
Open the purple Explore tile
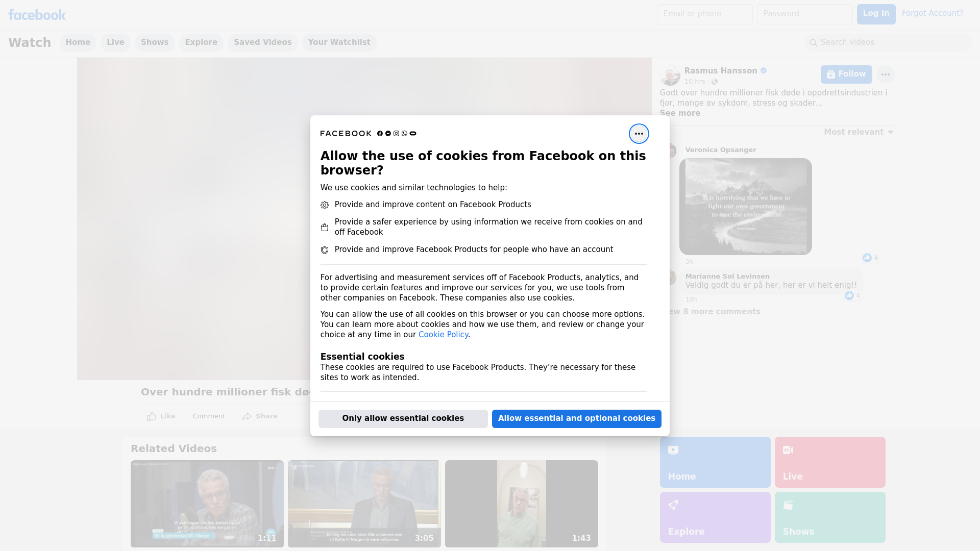tap(715, 517)
